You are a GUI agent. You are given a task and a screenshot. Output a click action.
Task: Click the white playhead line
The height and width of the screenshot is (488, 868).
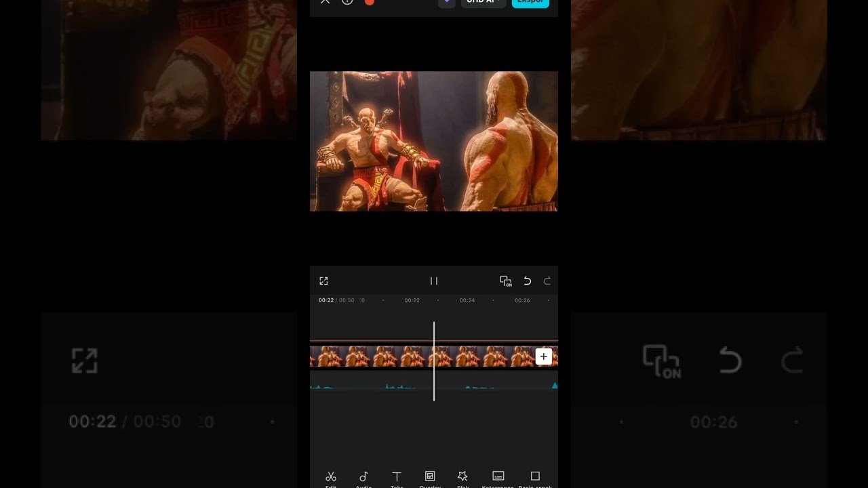(434, 361)
